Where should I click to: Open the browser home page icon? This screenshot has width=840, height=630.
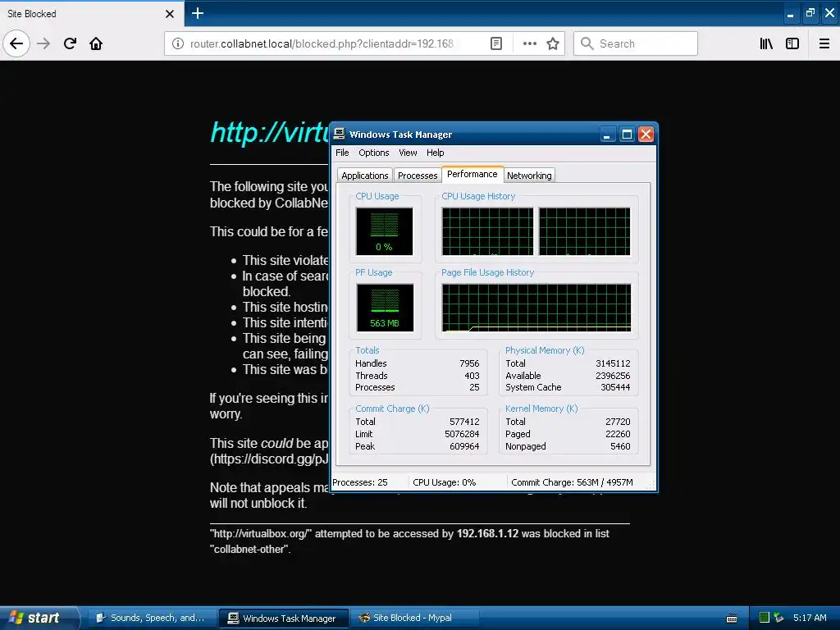(96, 43)
